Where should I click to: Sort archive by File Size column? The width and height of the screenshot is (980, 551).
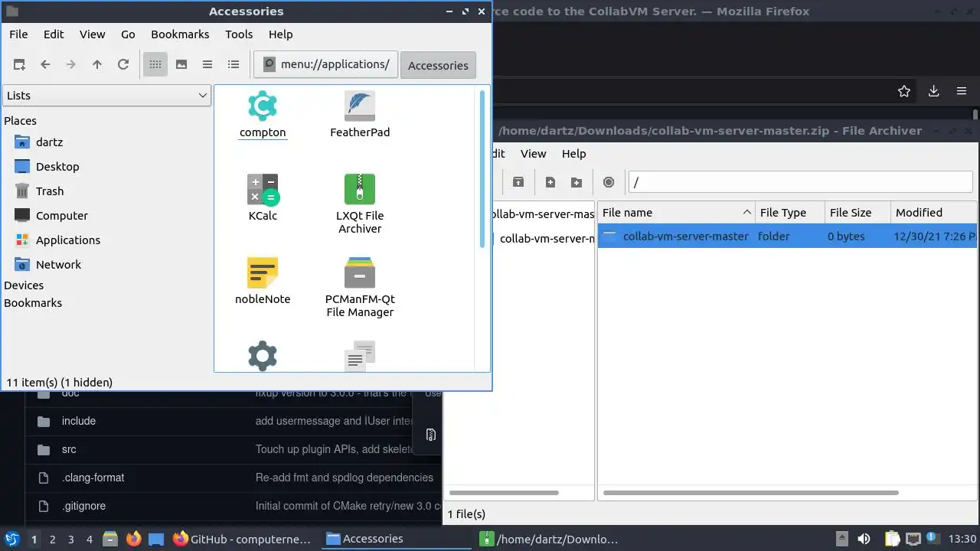(x=857, y=213)
